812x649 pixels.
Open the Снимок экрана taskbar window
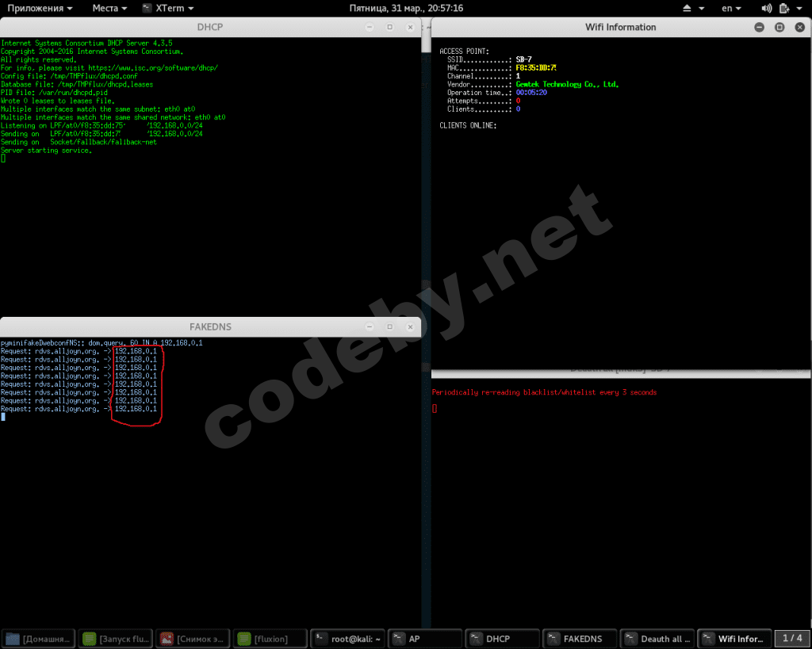pyautogui.click(x=193, y=639)
